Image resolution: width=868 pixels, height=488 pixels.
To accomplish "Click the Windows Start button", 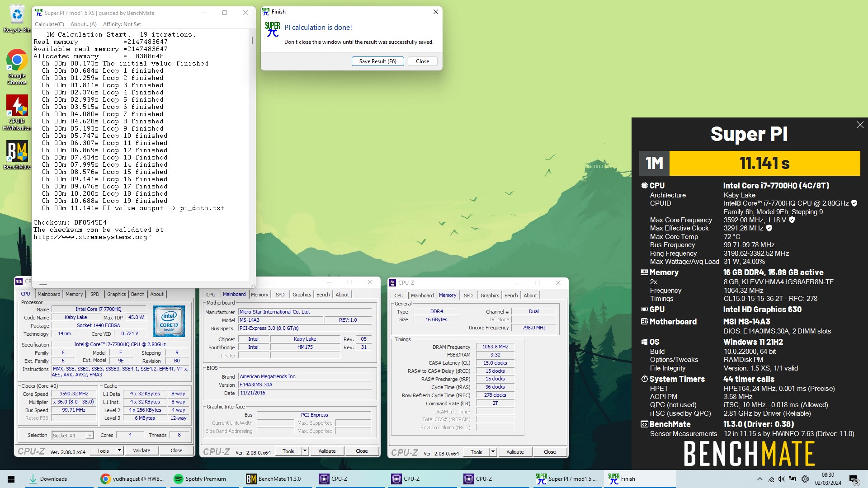I will tap(11, 479).
